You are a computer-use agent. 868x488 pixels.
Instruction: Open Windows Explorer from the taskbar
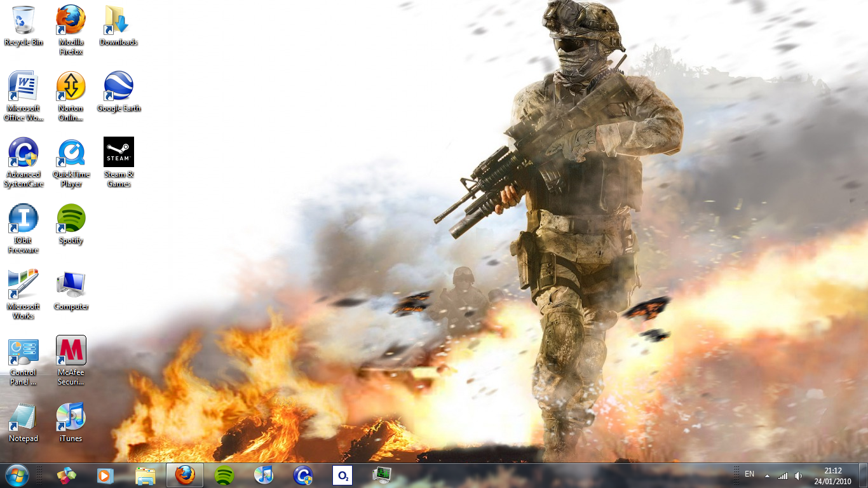click(x=146, y=475)
